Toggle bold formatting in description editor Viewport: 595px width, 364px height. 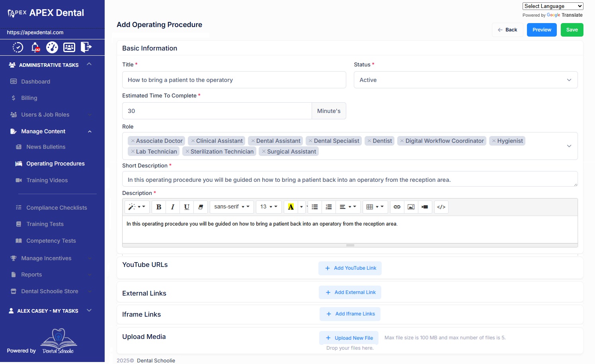159,207
